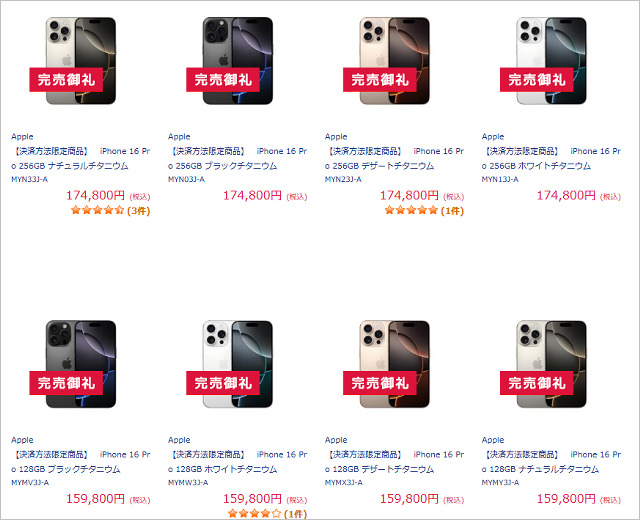Open the 256GB Black Titanium iPhone thumbnail

tap(238, 61)
